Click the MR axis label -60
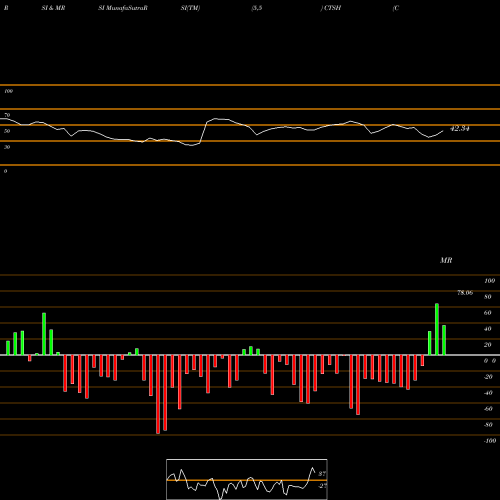This screenshot has width=500, height=500. (488, 409)
